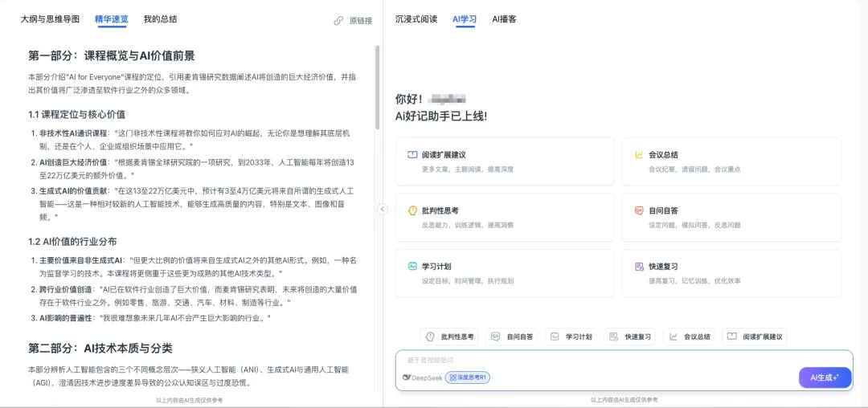Switch to 沉浸式阅读 tab

coord(416,18)
